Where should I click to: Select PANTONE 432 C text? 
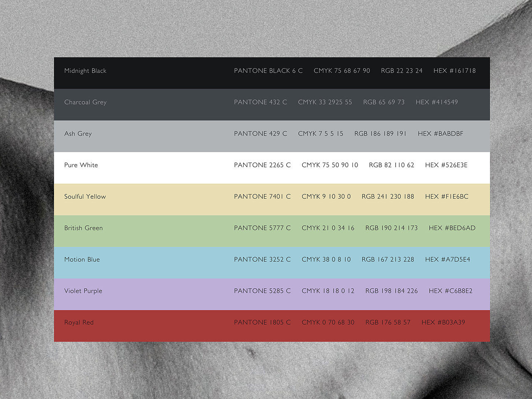(x=261, y=102)
